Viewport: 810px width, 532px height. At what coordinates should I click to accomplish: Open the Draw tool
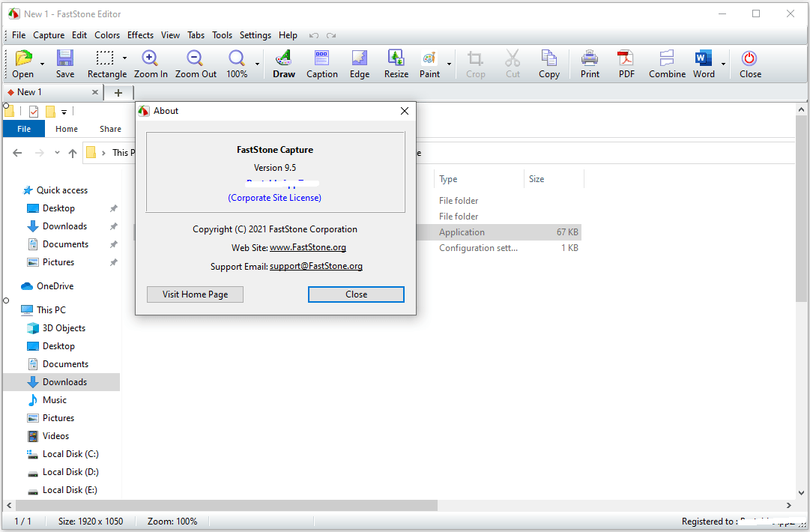point(283,64)
